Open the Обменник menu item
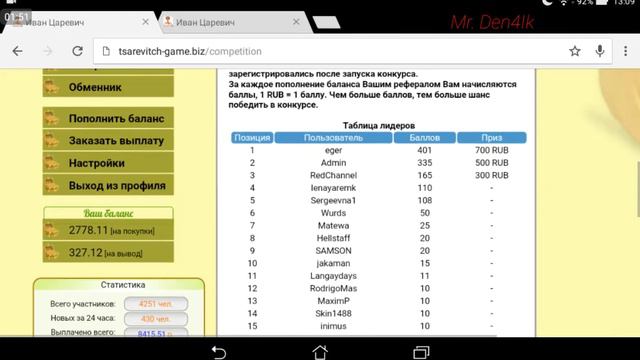This screenshot has height=360, width=640. pos(108,87)
